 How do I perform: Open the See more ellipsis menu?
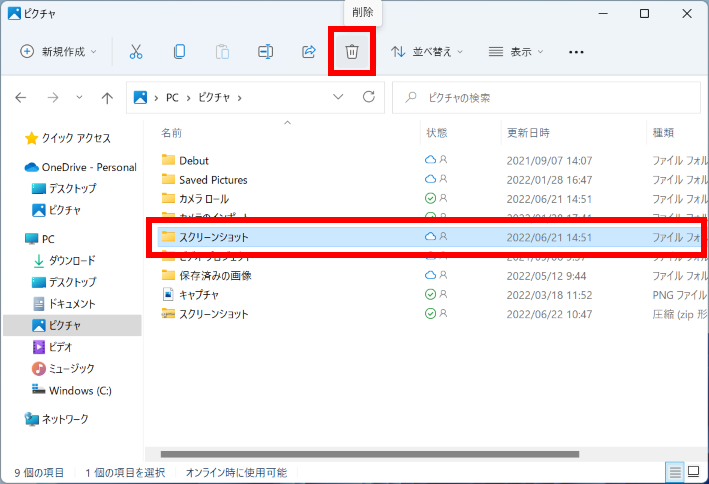pos(576,52)
